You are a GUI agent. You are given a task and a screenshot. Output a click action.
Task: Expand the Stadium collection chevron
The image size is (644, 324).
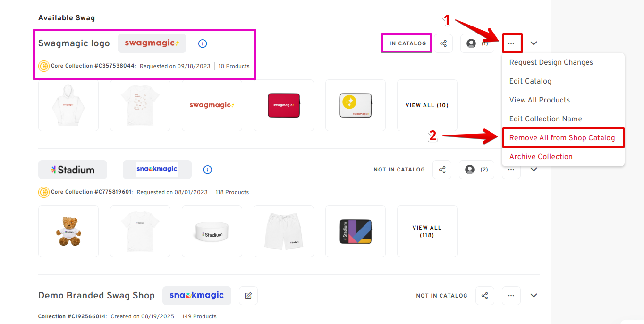pos(534,170)
